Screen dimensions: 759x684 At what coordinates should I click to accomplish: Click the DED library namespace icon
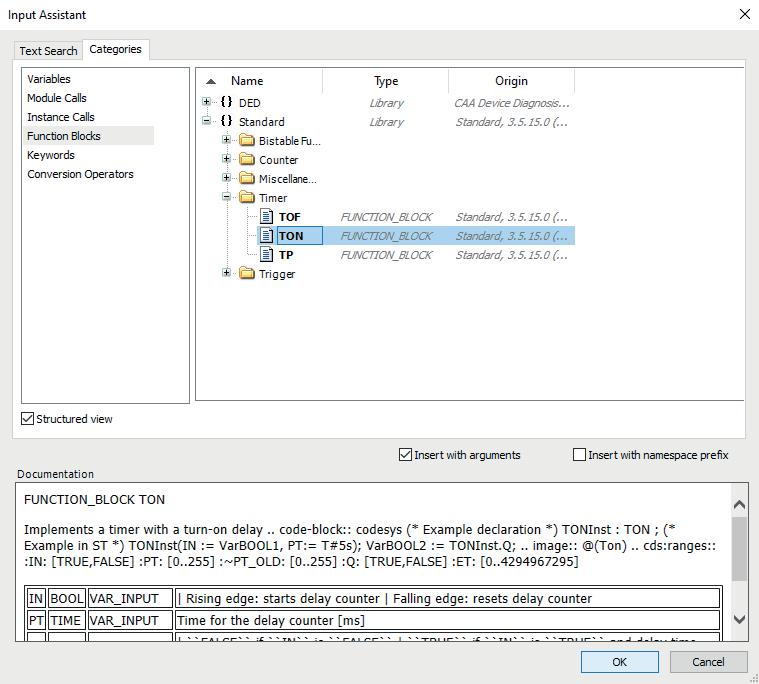[226, 102]
